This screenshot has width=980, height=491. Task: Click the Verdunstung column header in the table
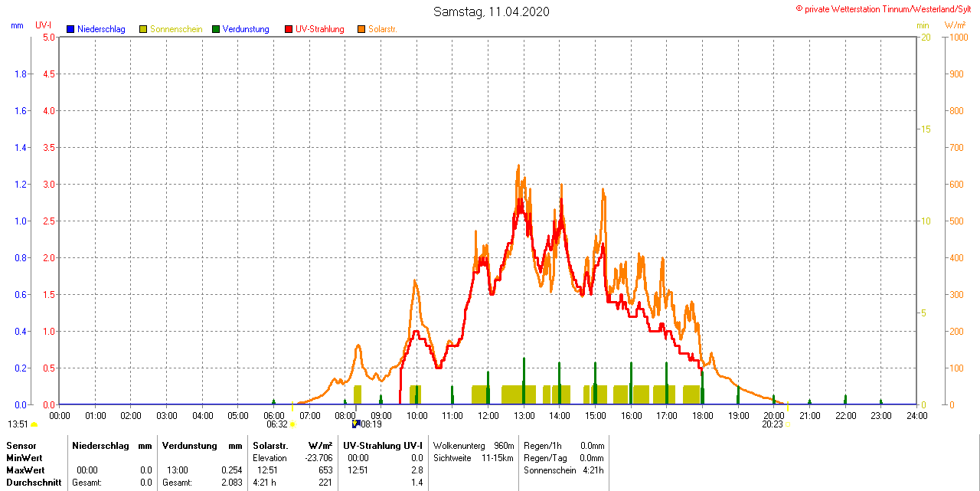(x=188, y=446)
